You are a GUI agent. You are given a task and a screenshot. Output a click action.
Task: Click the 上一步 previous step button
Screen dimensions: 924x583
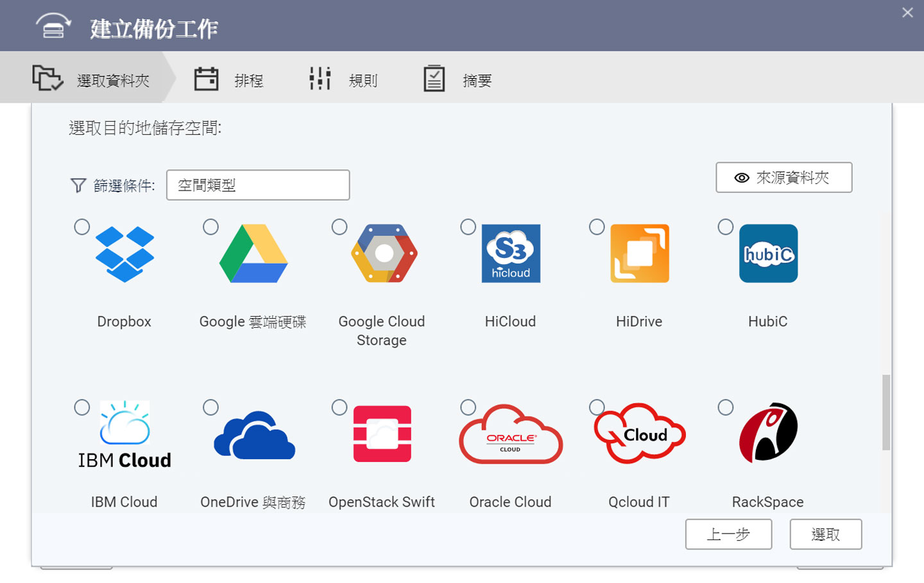[x=728, y=534]
